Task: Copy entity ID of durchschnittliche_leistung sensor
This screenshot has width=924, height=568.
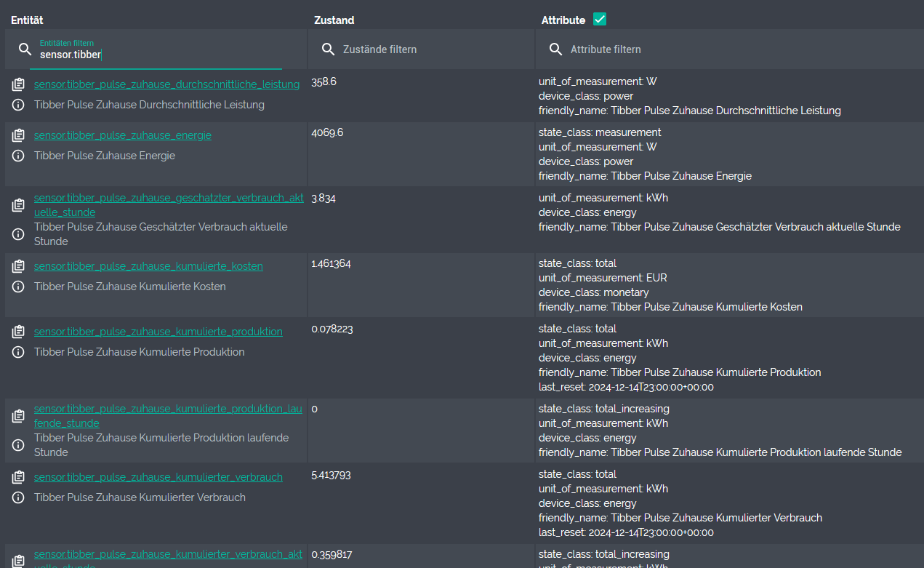Action: [18, 84]
